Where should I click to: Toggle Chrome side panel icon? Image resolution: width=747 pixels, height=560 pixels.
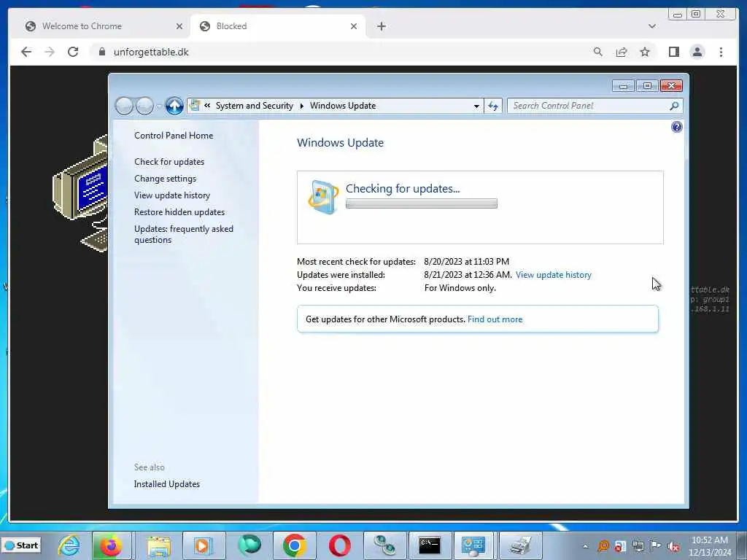coord(673,52)
